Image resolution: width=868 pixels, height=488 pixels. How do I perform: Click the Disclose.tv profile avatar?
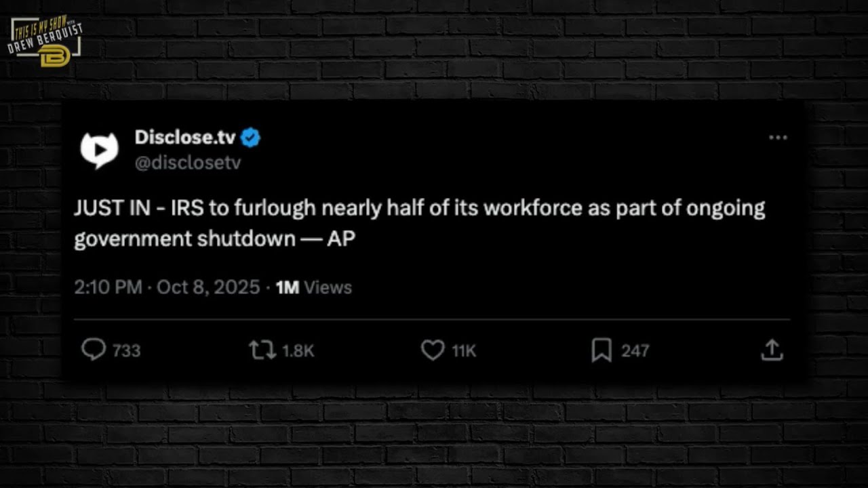click(99, 150)
